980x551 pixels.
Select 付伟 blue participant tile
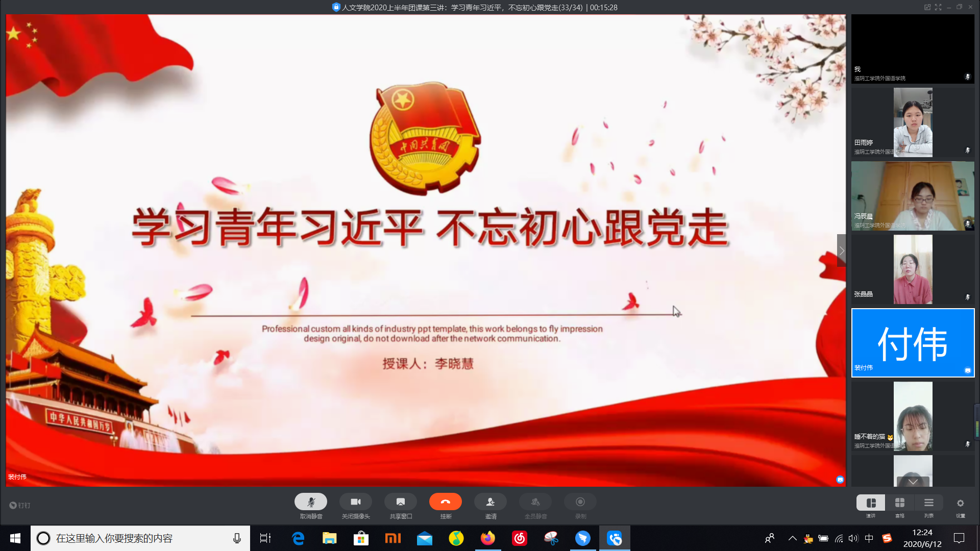pyautogui.click(x=913, y=343)
